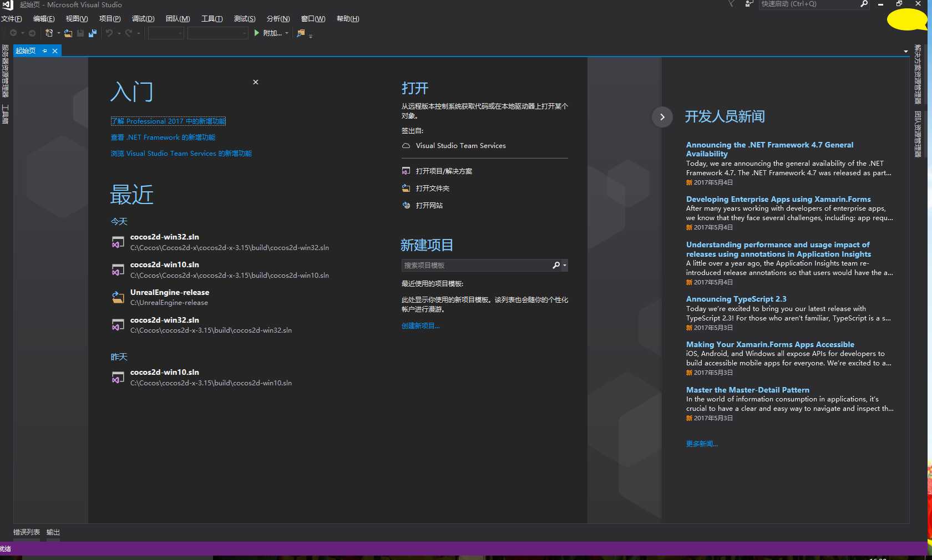Screen dimensions: 932x560
Task: Close the 起始页 tab
Action: (x=55, y=51)
